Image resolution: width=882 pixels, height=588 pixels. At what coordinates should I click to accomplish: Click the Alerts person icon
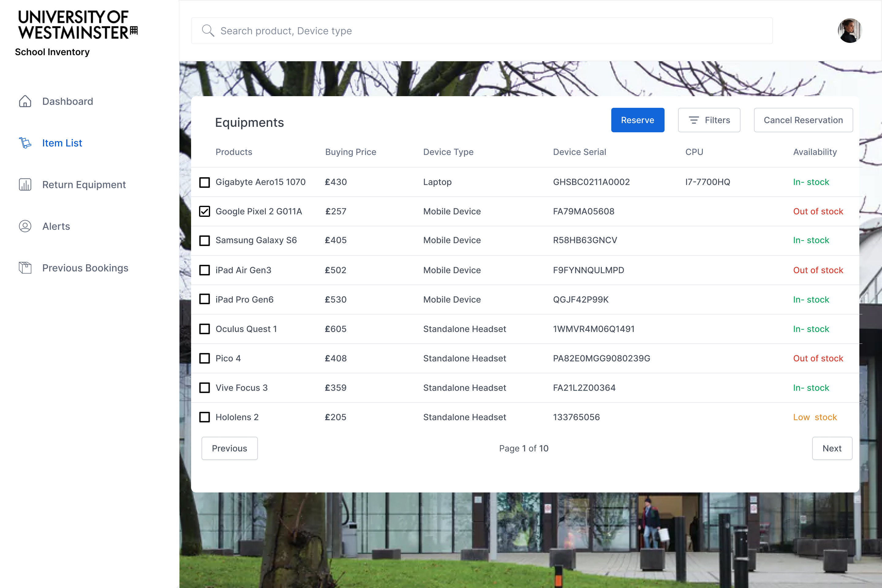pyautogui.click(x=25, y=226)
